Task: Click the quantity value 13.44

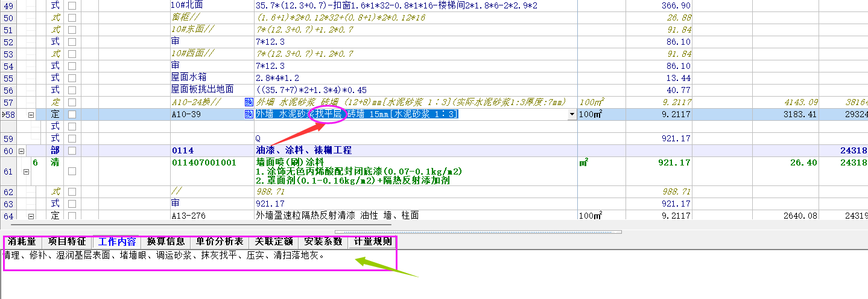Action: 680,78
